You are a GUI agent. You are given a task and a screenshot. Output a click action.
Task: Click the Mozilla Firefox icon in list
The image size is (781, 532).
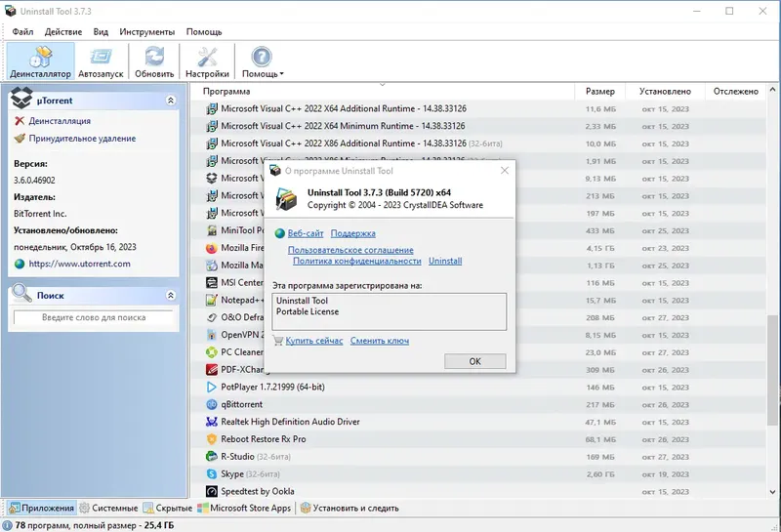212,248
